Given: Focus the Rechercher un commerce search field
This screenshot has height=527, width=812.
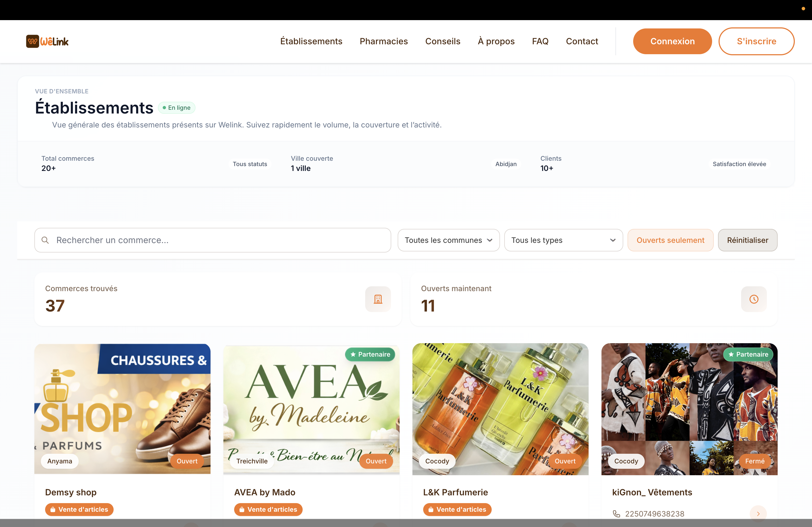Looking at the screenshot, I should tap(213, 240).
